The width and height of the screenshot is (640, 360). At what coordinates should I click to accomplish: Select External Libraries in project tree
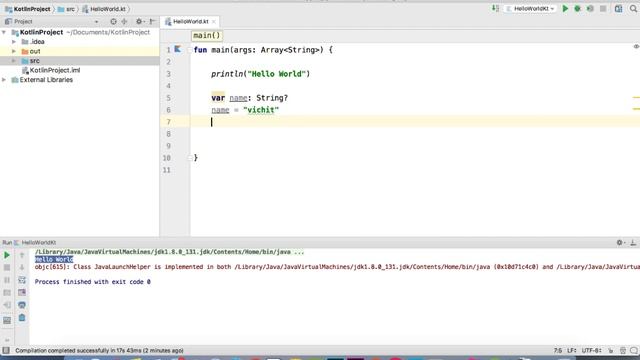pyautogui.click(x=42, y=80)
